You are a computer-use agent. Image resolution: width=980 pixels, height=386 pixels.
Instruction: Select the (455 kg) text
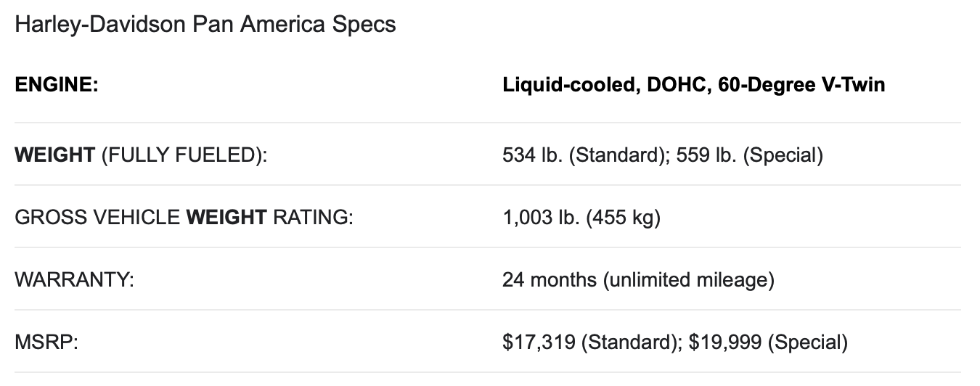pyautogui.click(x=626, y=218)
